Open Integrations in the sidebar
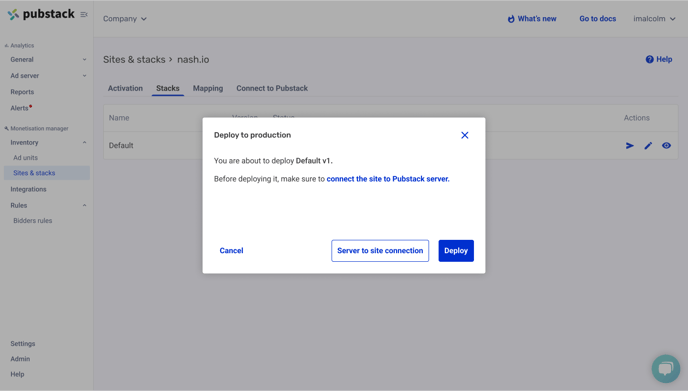This screenshot has width=688, height=391. coord(29,189)
